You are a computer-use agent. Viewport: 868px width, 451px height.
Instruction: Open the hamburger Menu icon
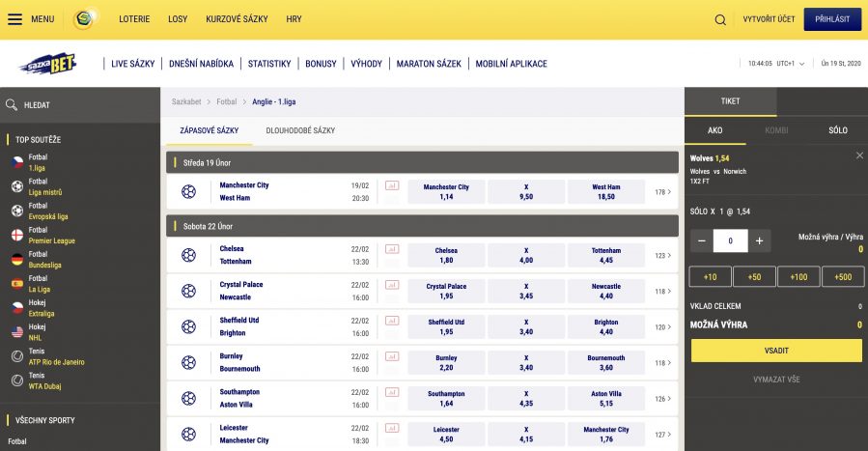pos(15,19)
